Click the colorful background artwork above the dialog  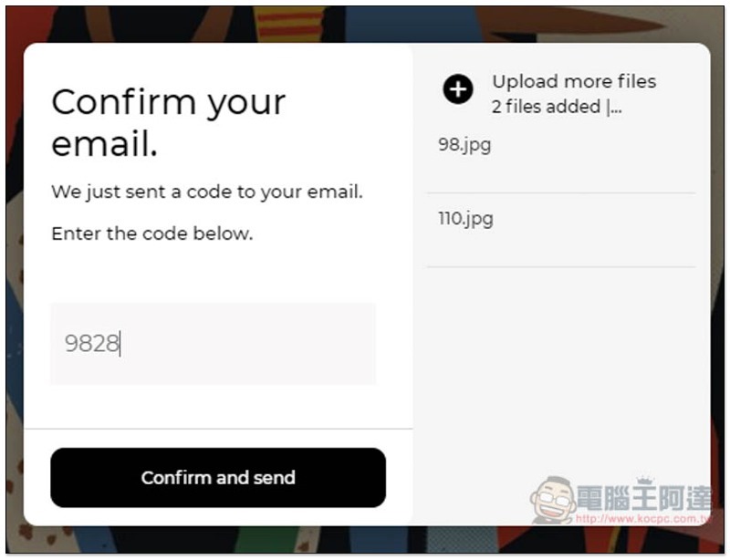point(363,24)
